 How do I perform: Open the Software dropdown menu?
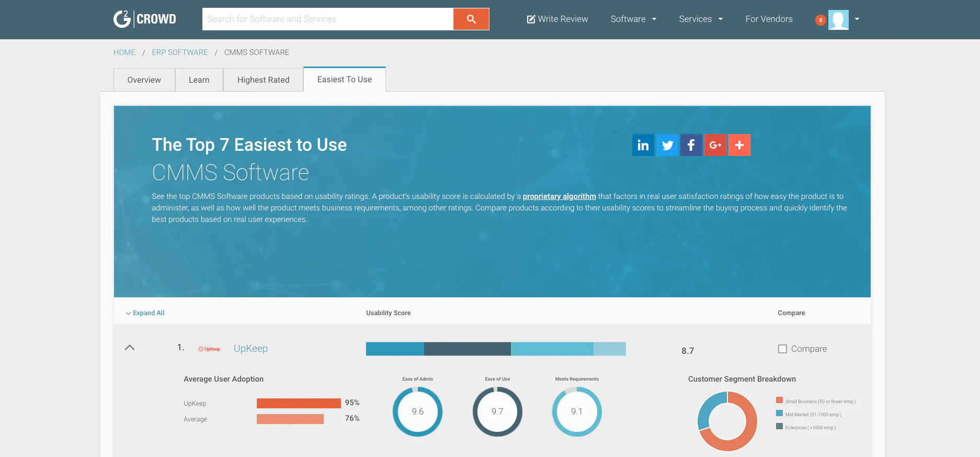[633, 19]
